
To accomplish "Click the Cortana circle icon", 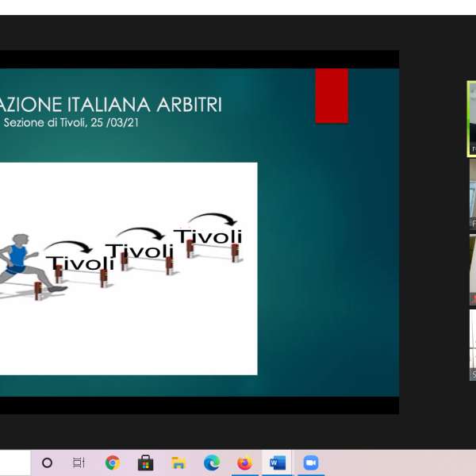I will click(x=47, y=463).
